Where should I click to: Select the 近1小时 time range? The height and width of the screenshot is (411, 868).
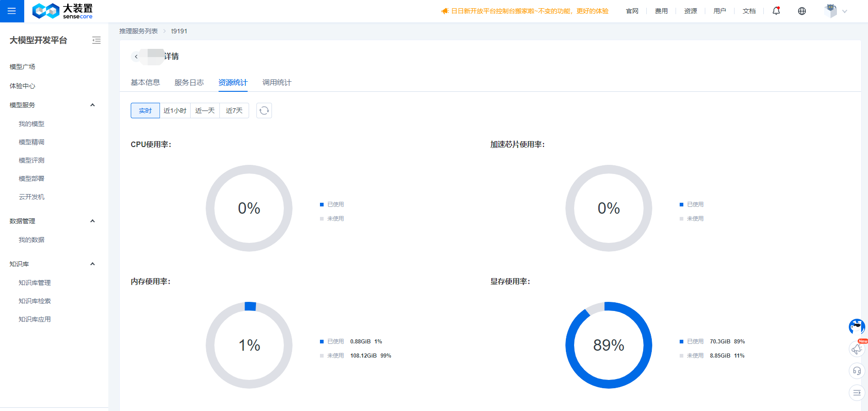175,111
